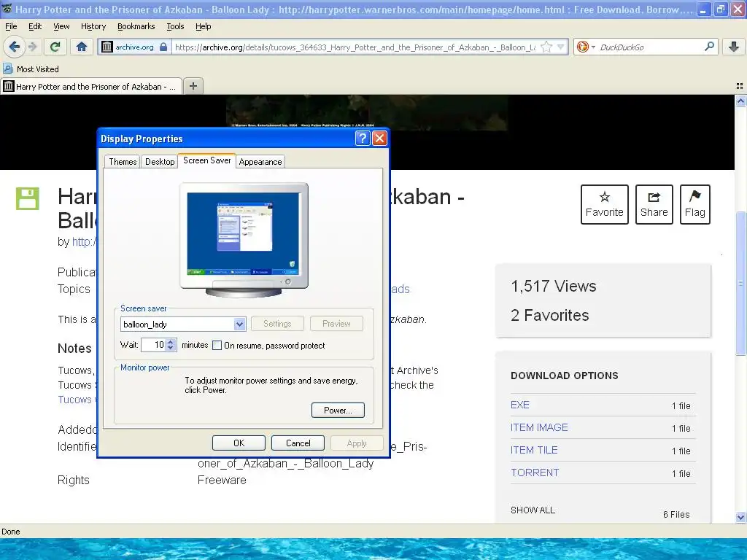Click the EXE download option link

click(519, 405)
